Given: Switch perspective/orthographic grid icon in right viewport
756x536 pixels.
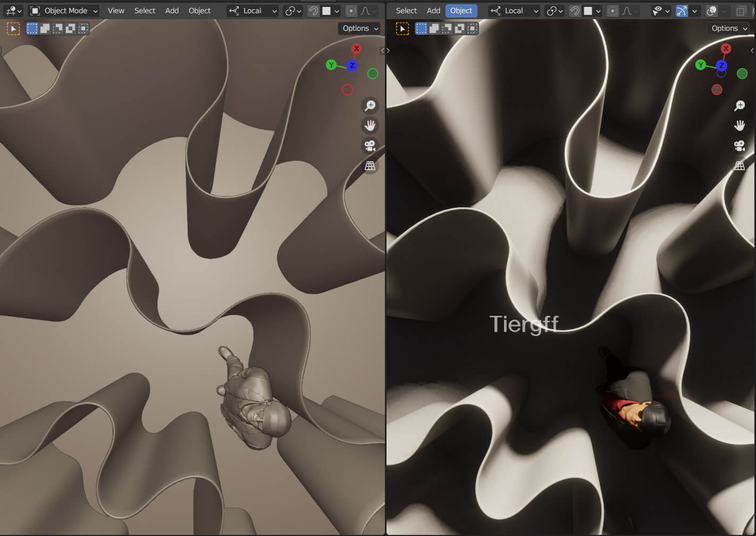Looking at the screenshot, I should click(739, 166).
